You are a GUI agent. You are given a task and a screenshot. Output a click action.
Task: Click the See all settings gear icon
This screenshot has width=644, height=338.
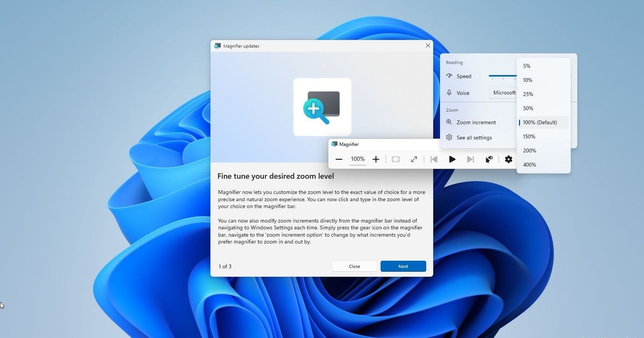[449, 138]
